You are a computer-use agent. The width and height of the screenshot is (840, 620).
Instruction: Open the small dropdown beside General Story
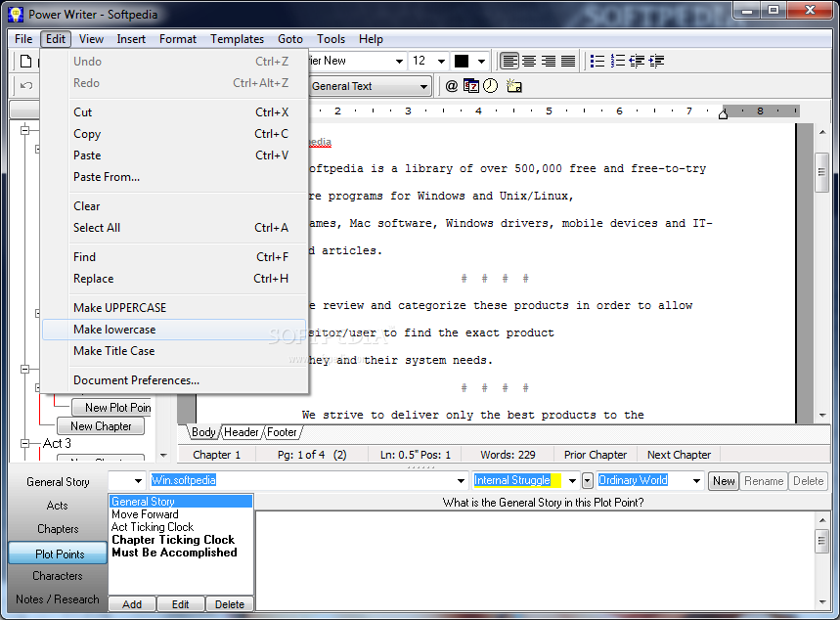coord(138,481)
